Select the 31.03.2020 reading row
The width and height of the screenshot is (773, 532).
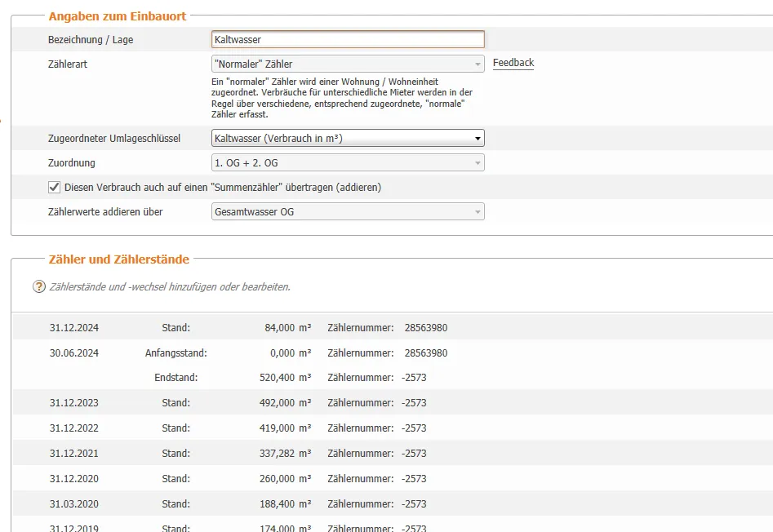tap(245, 504)
